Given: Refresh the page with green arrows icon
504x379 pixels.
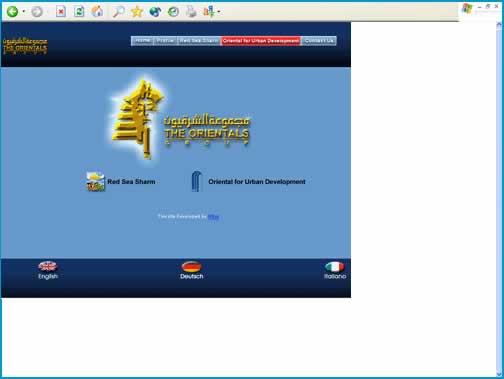Looking at the screenshot, I should [x=79, y=12].
